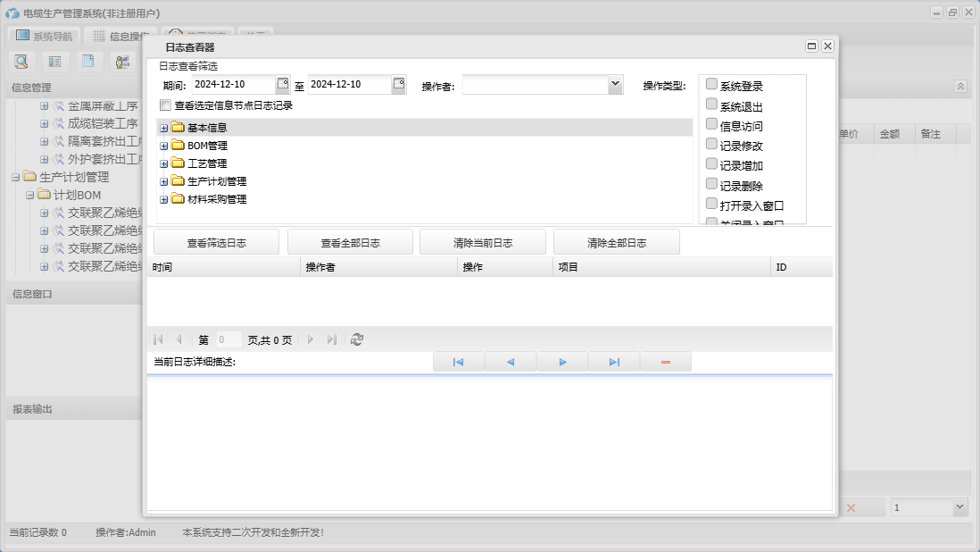Image resolution: width=980 pixels, height=552 pixels.
Task: Switch to the 系统导航 tab
Action: 45,37
